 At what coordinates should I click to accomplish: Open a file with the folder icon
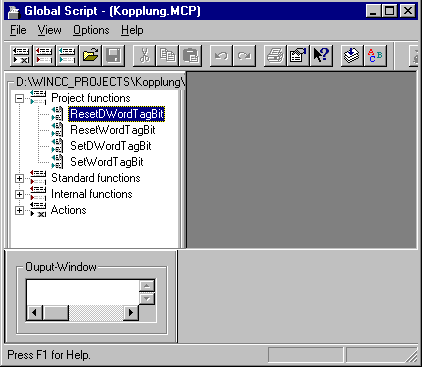pyautogui.click(x=90, y=55)
